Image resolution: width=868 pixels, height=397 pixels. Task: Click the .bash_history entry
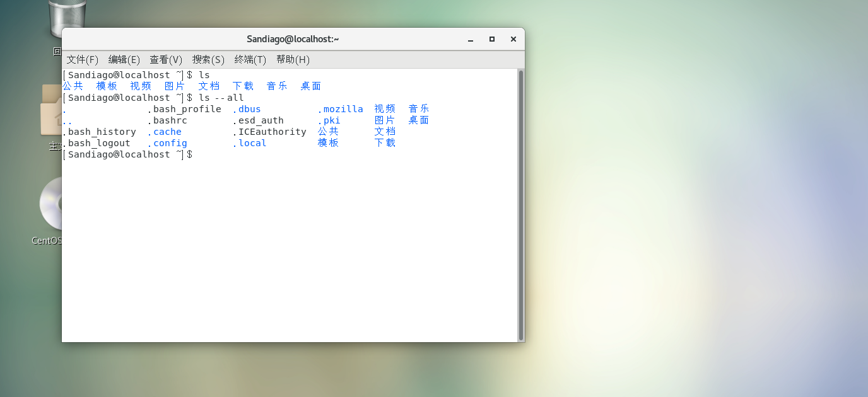(99, 132)
